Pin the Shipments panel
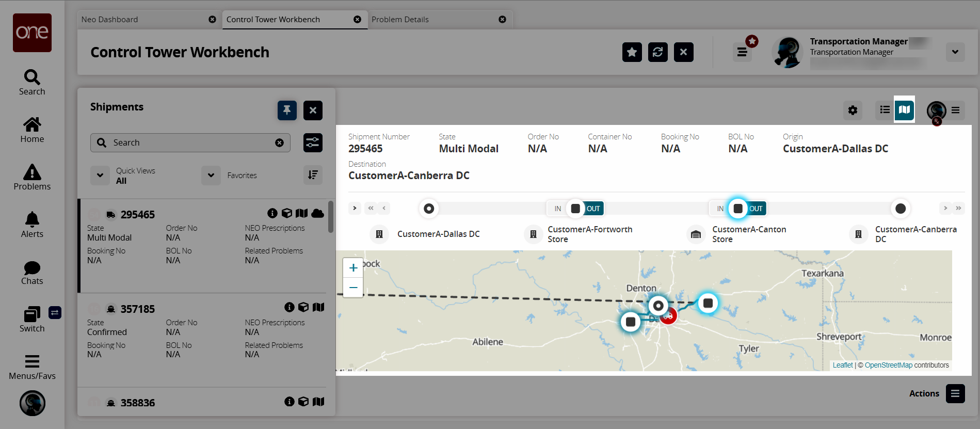The width and height of the screenshot is (980, 429). tap(287, 110)
